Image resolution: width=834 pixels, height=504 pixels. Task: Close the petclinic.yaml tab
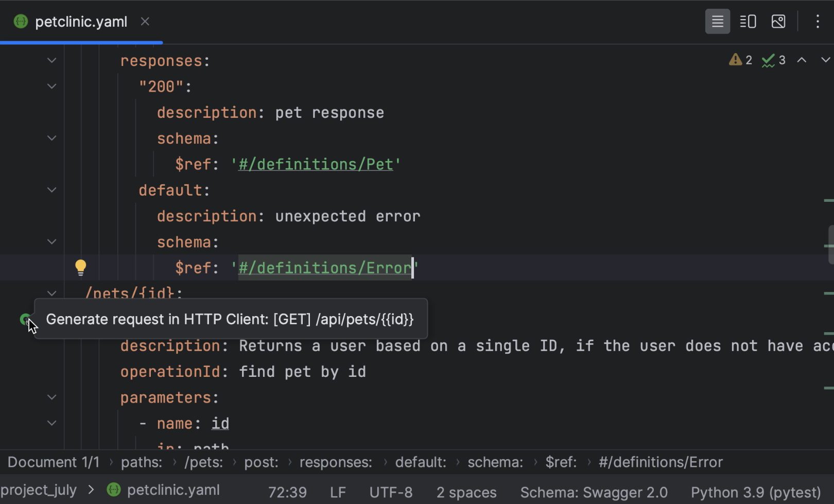(145, 22)
